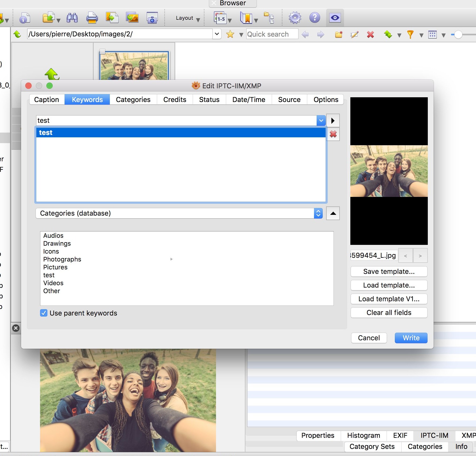Click the Clear all fields button
The width and height of the screenshot is (476, 456).
pyautogui.click(x=389, y=313)
